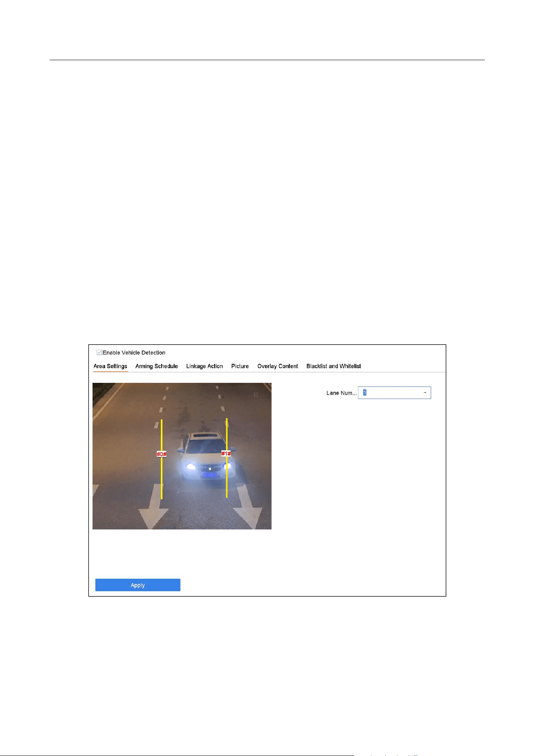Open the Blacklist and Whitelist tab

pos(334,366)
